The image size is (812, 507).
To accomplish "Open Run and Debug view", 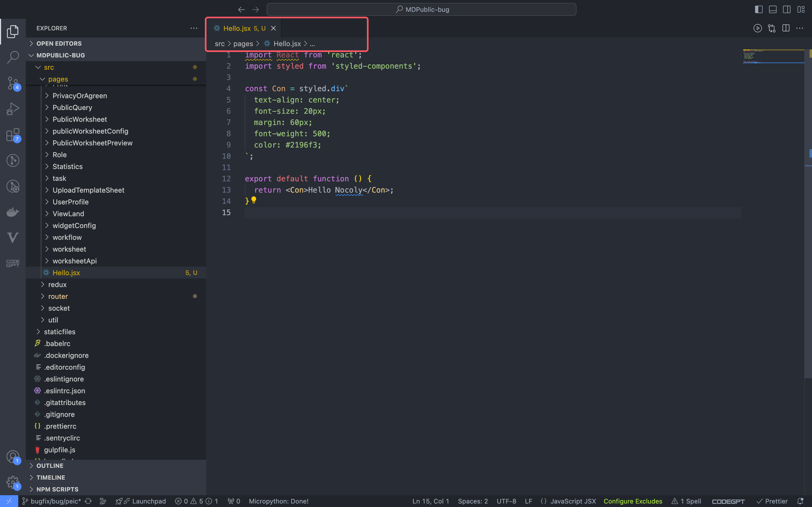I will (13, 109).
